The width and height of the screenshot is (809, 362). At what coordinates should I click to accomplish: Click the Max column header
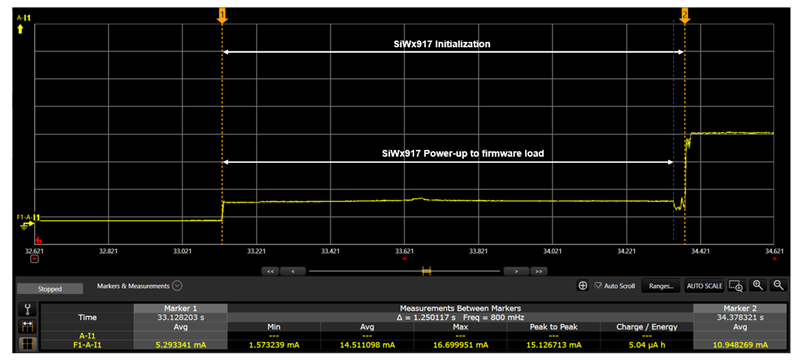point(460,326)
